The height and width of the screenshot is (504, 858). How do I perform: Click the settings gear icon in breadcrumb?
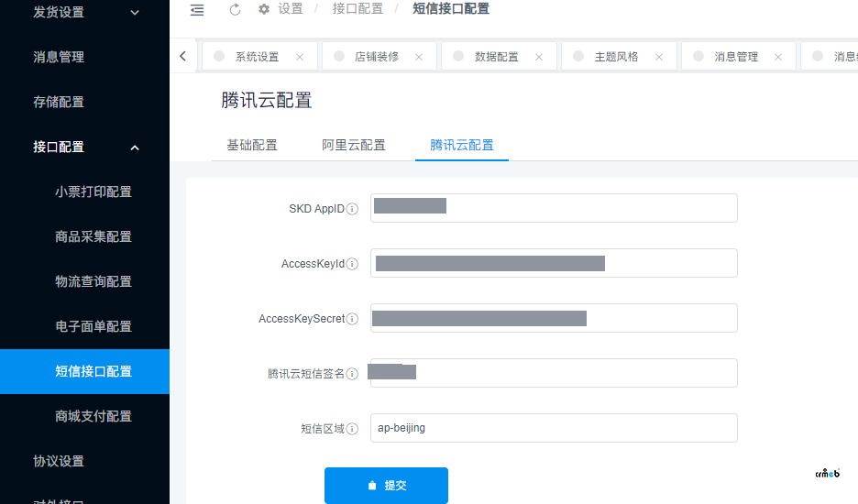pos(264,9)
